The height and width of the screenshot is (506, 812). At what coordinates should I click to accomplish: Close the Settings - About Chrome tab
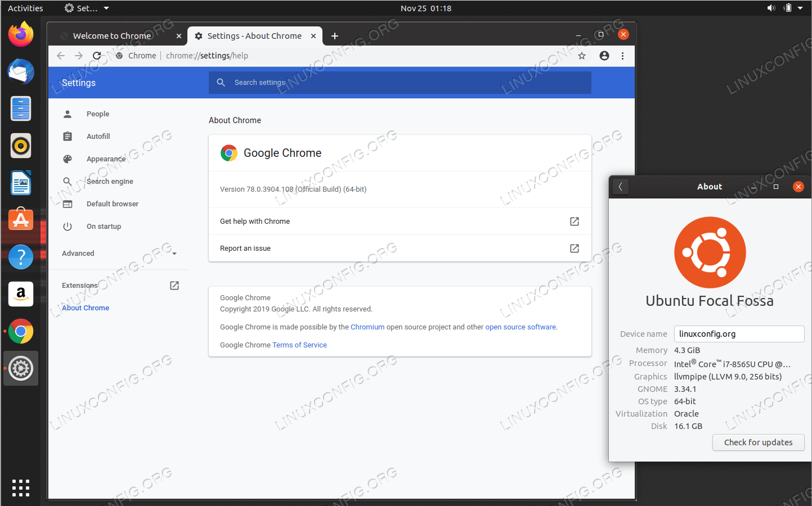[x=313, y=36]
